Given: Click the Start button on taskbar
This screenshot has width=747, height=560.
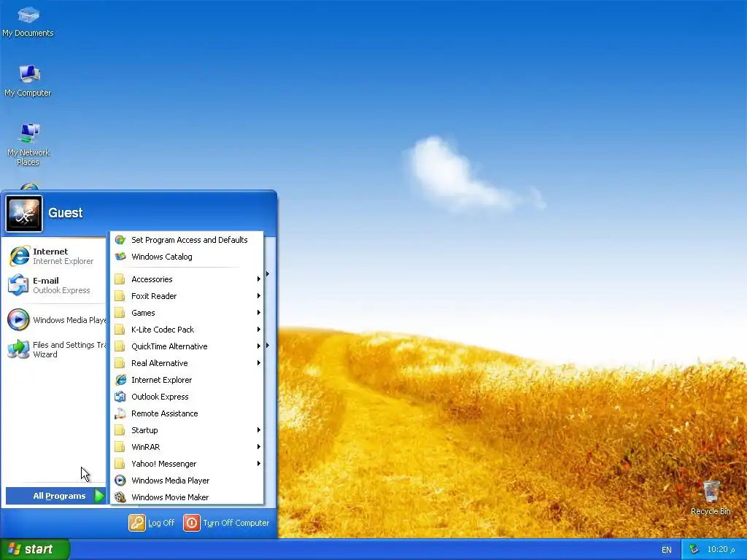Looking at the screenshot, I should [x=35, y=550].
